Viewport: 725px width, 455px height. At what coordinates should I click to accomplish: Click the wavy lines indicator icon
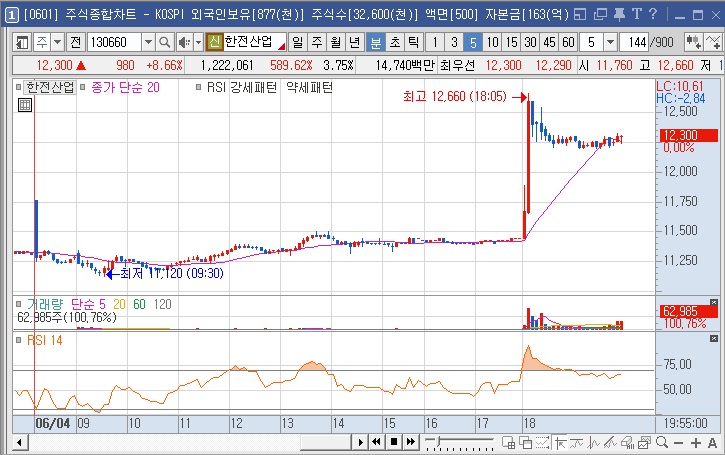click(x=577, y=443)
